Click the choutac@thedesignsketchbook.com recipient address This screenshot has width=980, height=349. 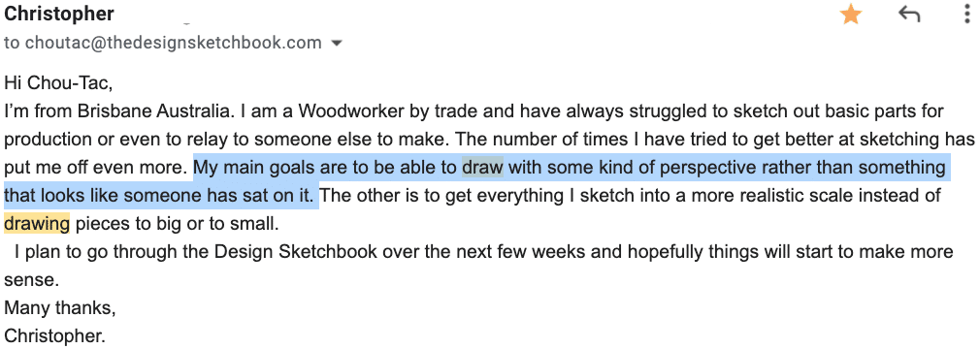click(x=173, y=43)
